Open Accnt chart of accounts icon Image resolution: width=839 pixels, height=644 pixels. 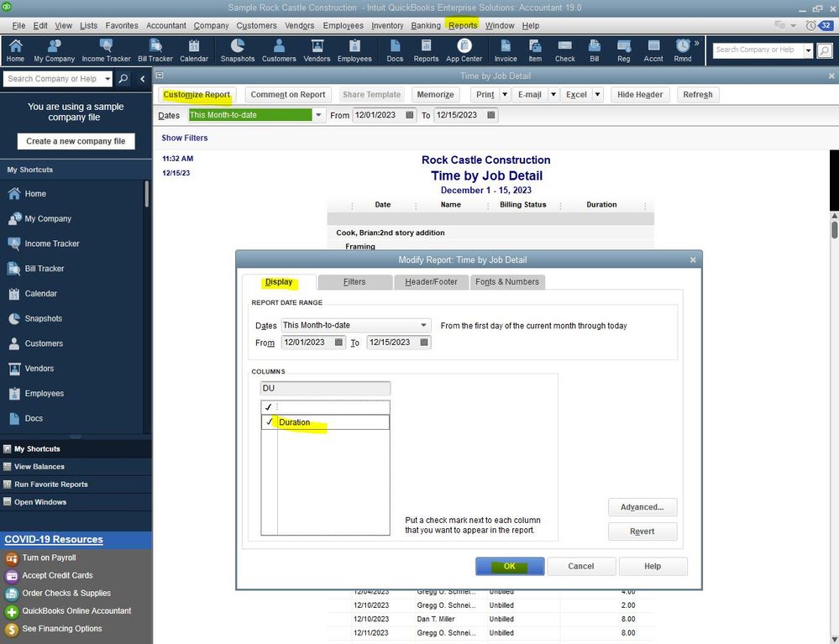[653, 51]
